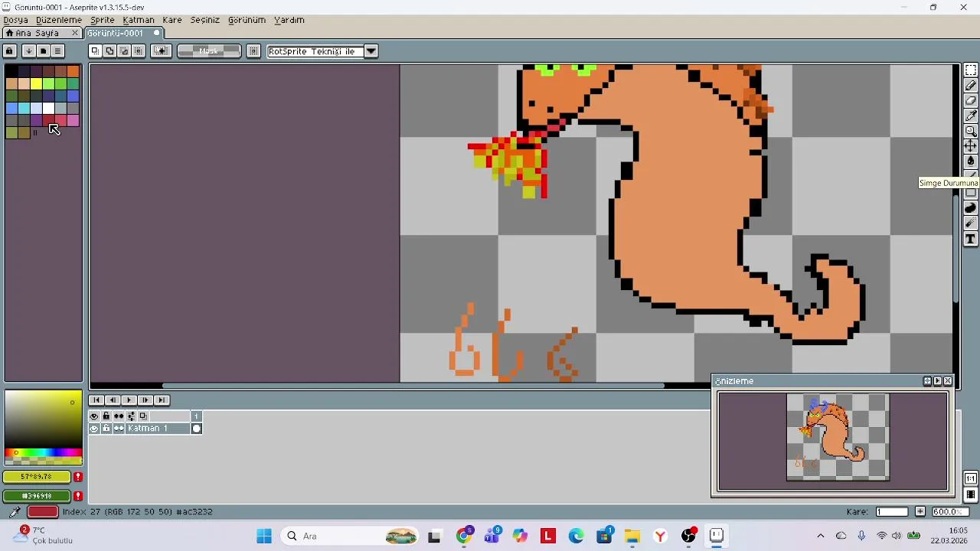The width and height of the screenshot is (980, 551).
Task: Click the Kare frame number input
Action: click(x=892, y=512)
